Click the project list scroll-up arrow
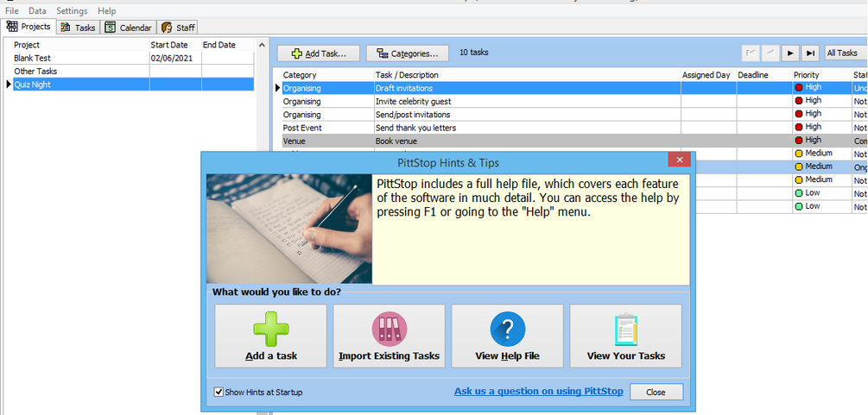Screen dimensions: 868x415 tap(263, 46)
